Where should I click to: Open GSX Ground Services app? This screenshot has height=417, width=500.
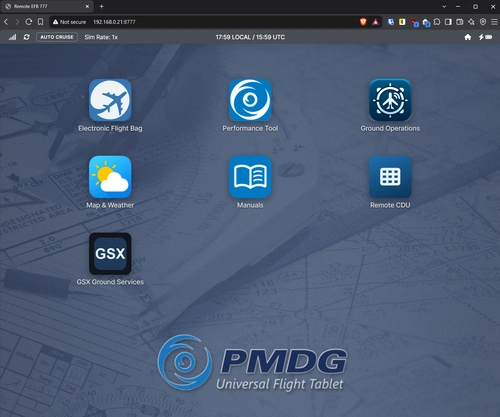click(x=110, y=254)
